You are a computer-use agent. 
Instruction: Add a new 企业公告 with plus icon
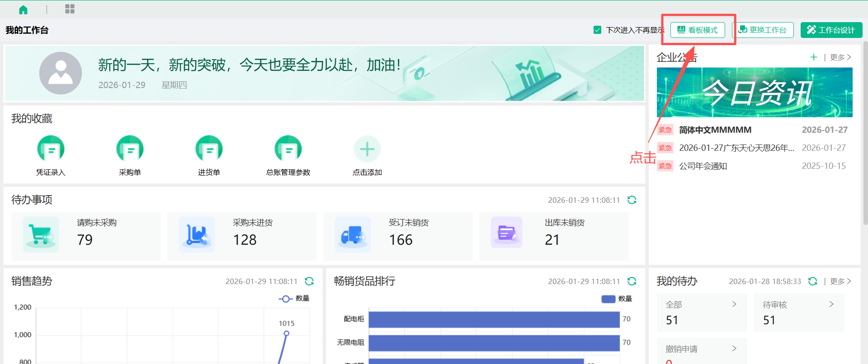click(x=813, y=57)
